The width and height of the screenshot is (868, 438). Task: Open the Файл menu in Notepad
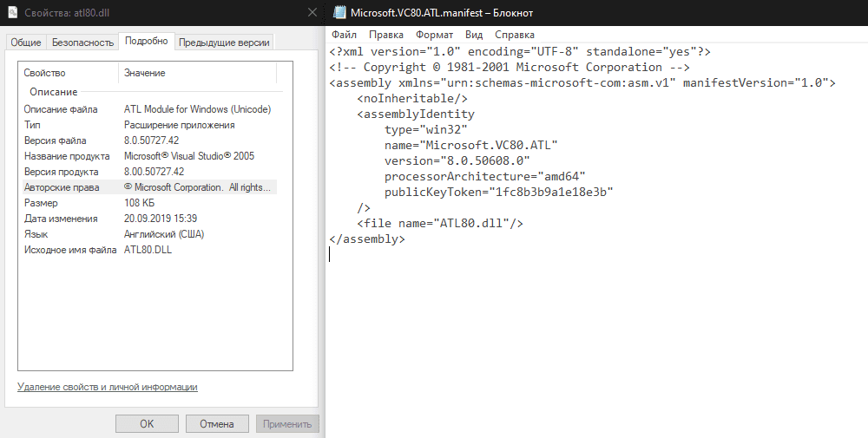point(344,35)
